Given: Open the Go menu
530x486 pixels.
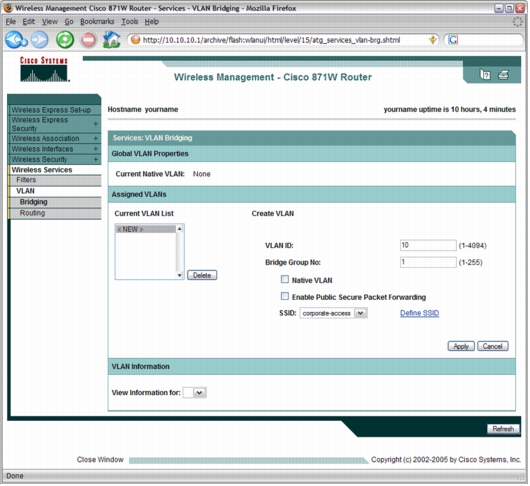Looking at the screenshot, I should point(69,22).
